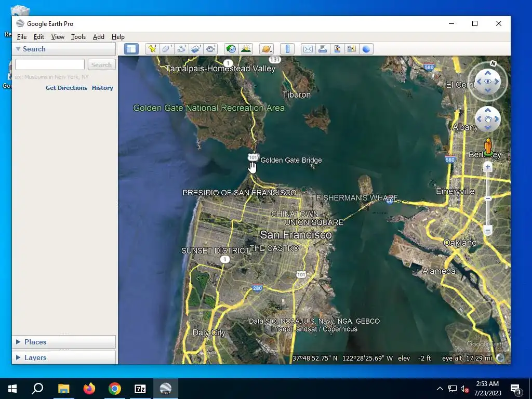Viewport: 532px width, 399px height.
Task: Open the Show Ruler tool
Action: tap(287, 49)
